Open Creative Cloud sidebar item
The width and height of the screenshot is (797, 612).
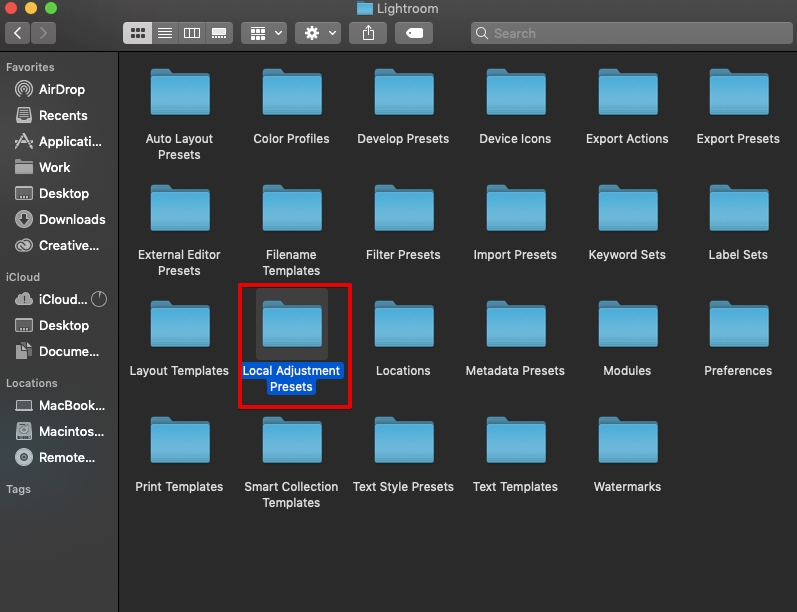59,246
